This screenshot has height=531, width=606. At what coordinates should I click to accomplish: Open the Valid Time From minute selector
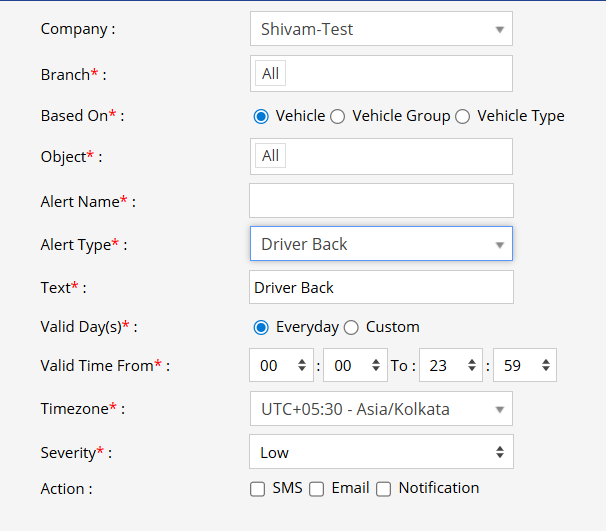355,366
